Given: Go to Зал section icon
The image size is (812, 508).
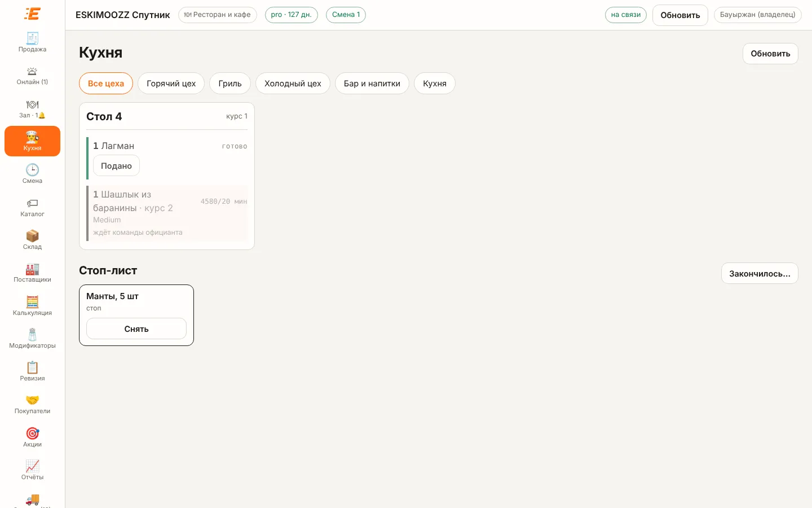Looking at the screenshot, I should coord(32,104).
